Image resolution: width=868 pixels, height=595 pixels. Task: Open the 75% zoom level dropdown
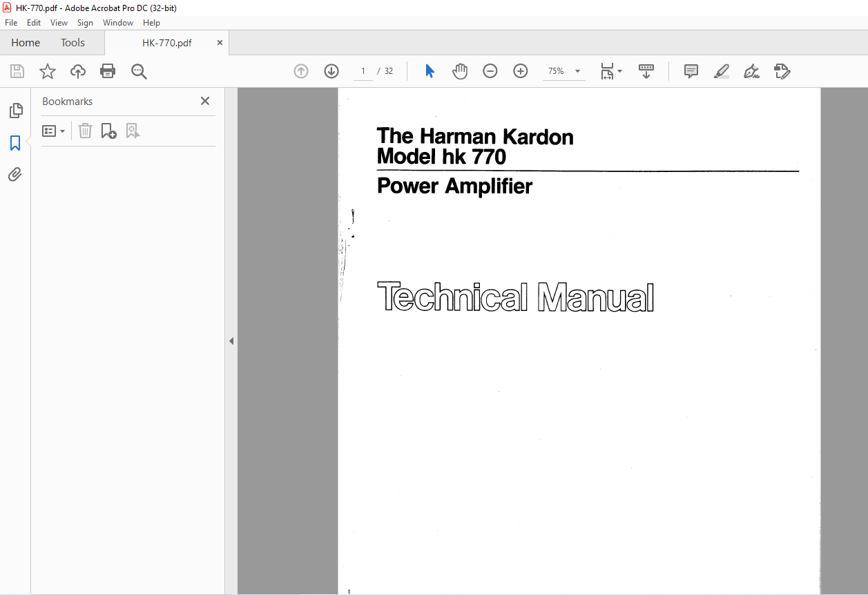tap(577, 71)
